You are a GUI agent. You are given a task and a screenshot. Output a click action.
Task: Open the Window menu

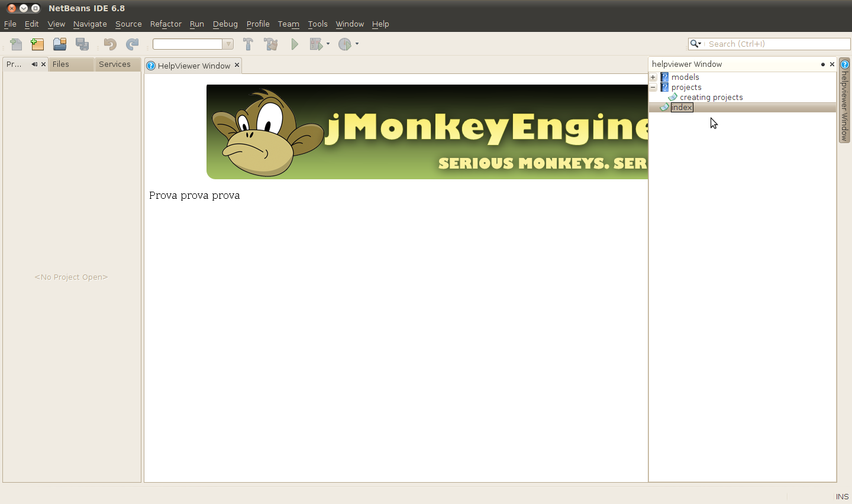[x=350, y=24]
